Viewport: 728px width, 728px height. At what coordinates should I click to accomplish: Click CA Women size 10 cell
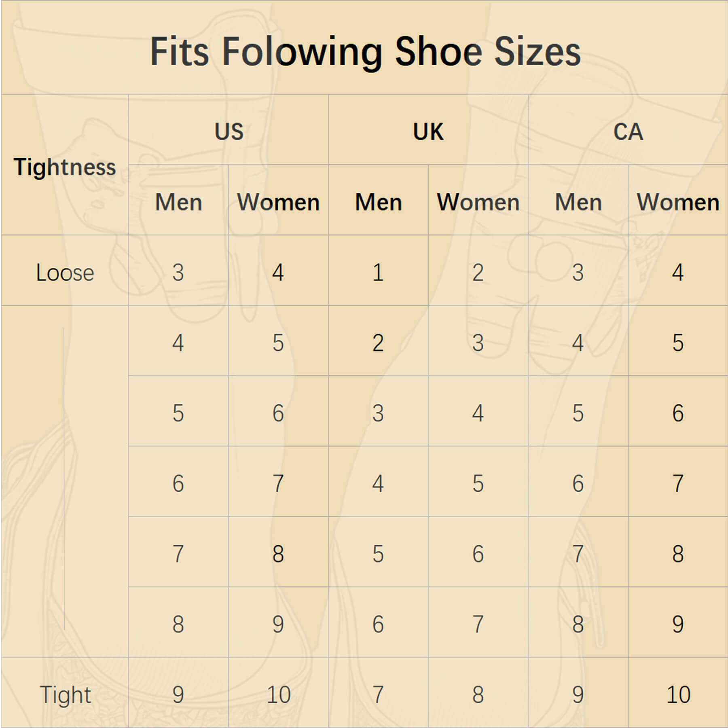[x=678, y=695]
